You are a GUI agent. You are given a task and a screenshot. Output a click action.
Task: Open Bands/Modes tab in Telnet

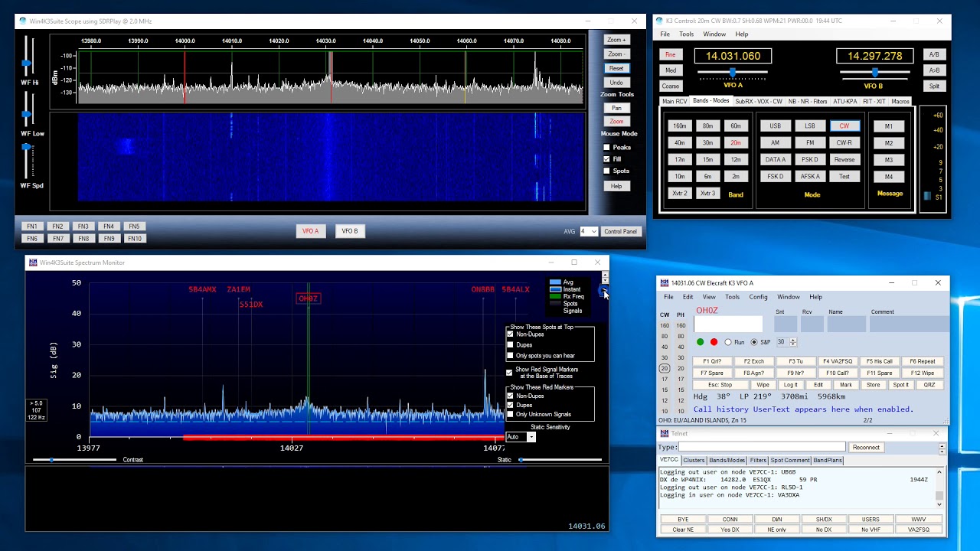pyautogui.click(x=727, y=461)
